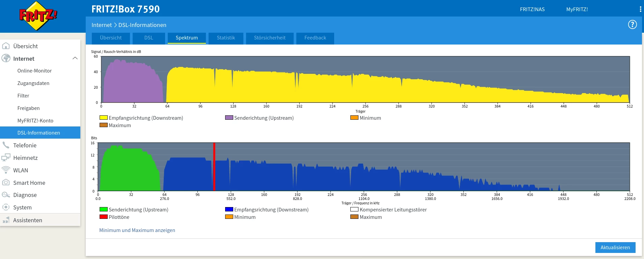Screen dimensions: 644x259
Task: Open FRITZ!NAS from the header
Action: click(x=532, y=9)
